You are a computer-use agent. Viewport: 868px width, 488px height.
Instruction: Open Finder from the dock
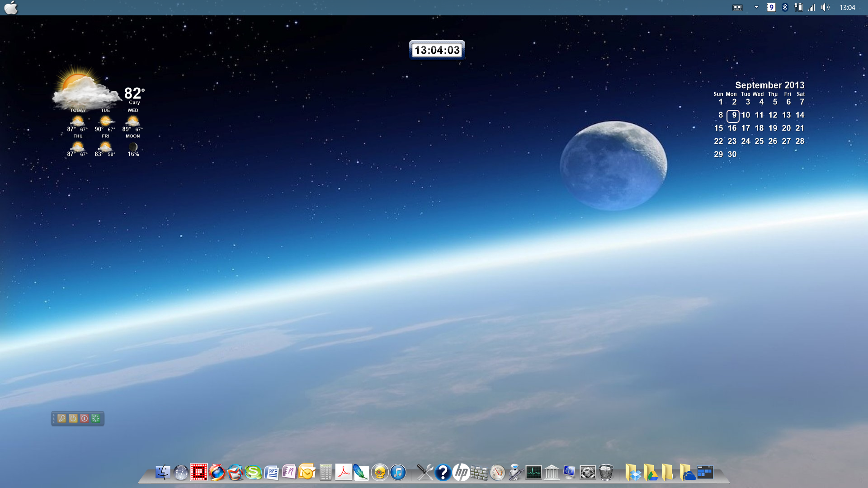[163, 473]
